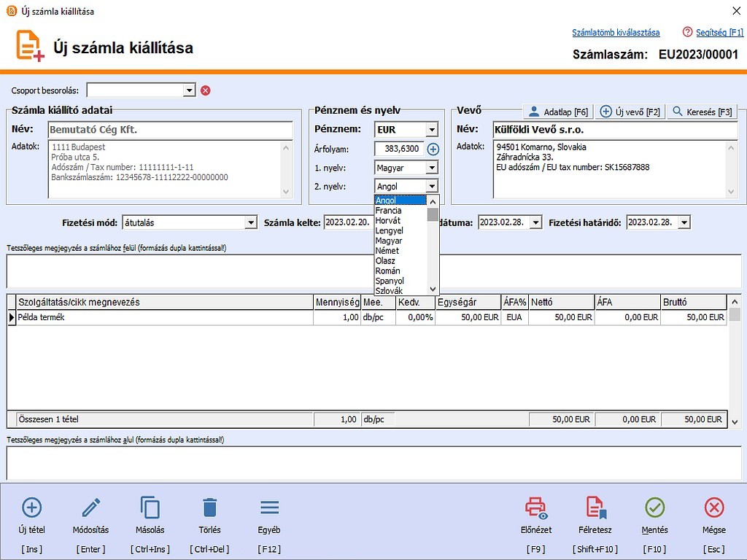The image size is (747, 560).
Task: Click the Másolás copy icon
Action: [x=150, y=507]
